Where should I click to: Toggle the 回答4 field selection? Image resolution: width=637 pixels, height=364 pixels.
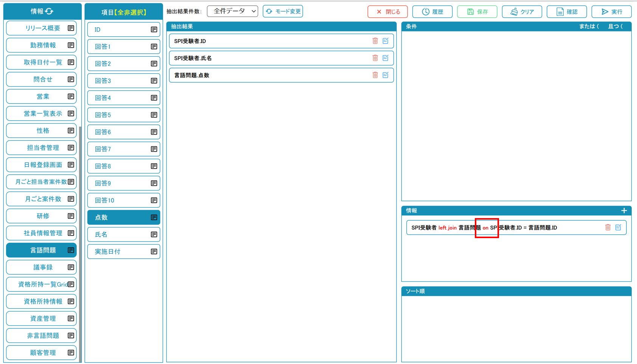pos(124,98)
